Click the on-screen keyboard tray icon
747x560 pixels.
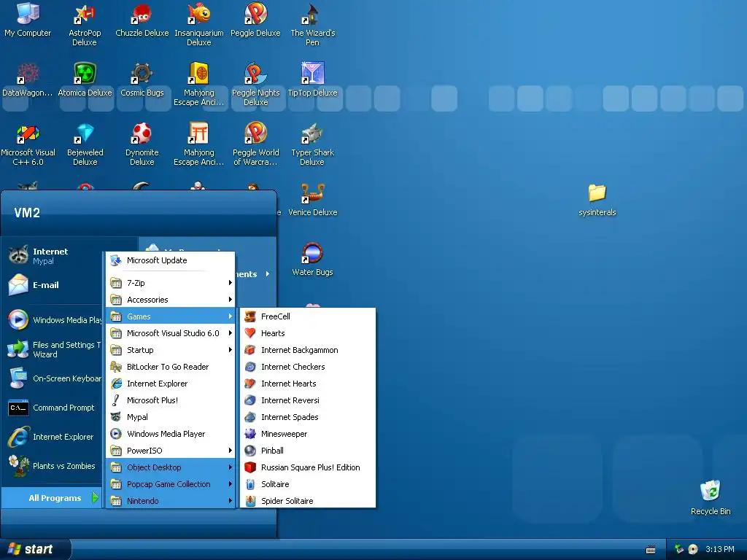(x=651, y=550)
